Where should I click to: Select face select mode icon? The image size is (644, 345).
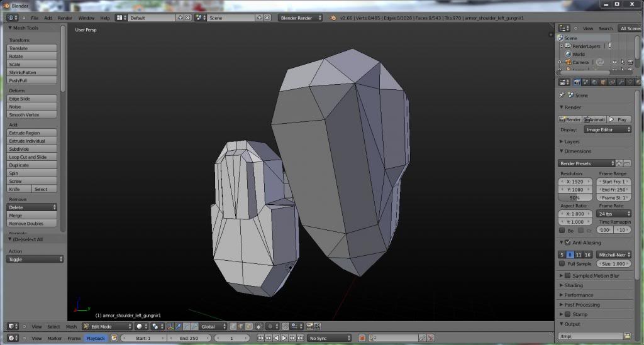(x=249, y=327)
